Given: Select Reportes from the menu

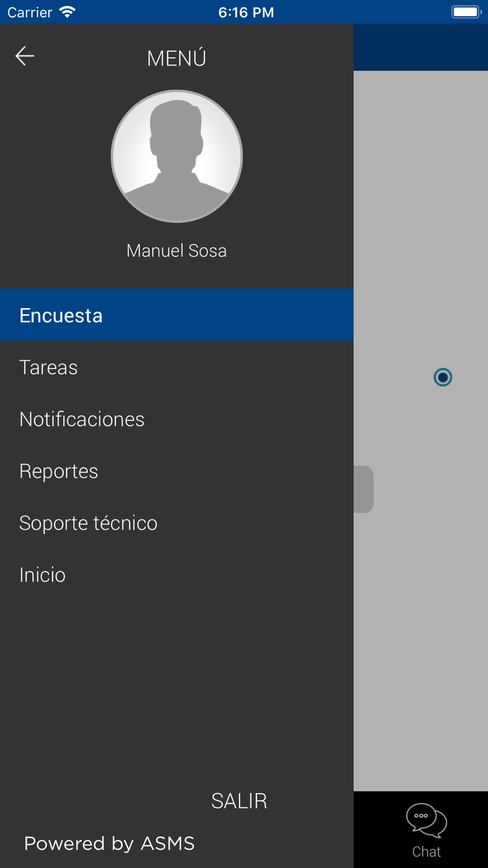Looking at the screenshot, I should pyautogui.click(x=177, y=471).
